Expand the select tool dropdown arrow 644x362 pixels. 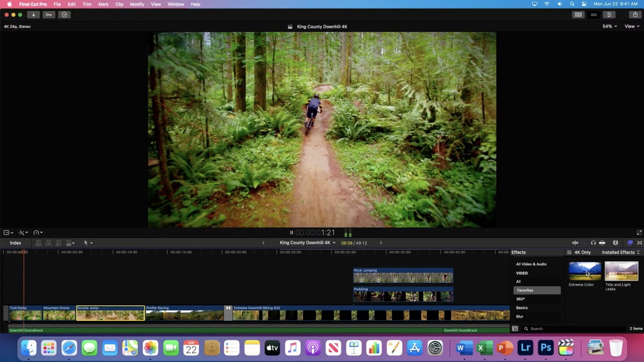click(91, 243)
